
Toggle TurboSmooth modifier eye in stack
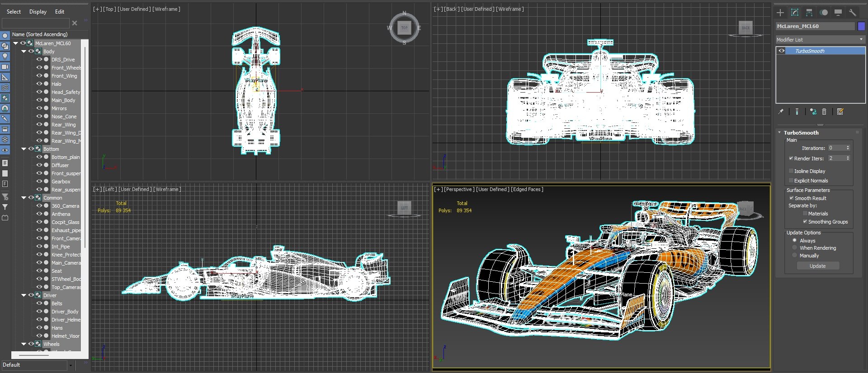[782, 51]
